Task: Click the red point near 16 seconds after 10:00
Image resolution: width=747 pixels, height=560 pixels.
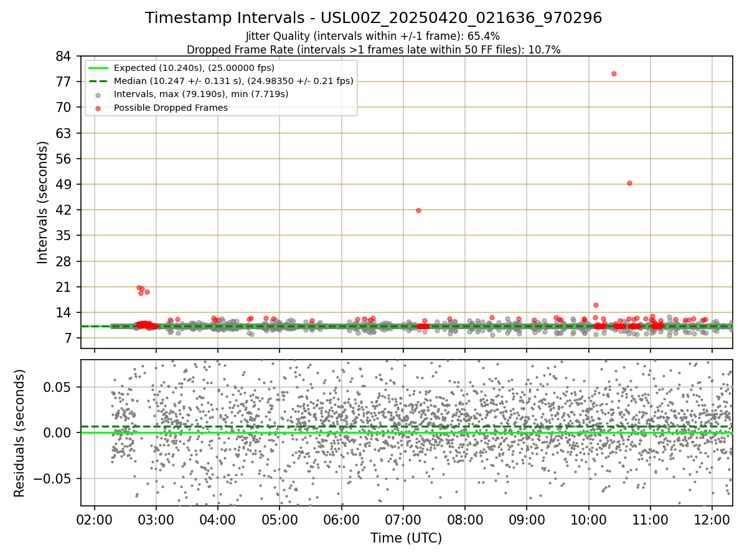Action: coord(596,305)
